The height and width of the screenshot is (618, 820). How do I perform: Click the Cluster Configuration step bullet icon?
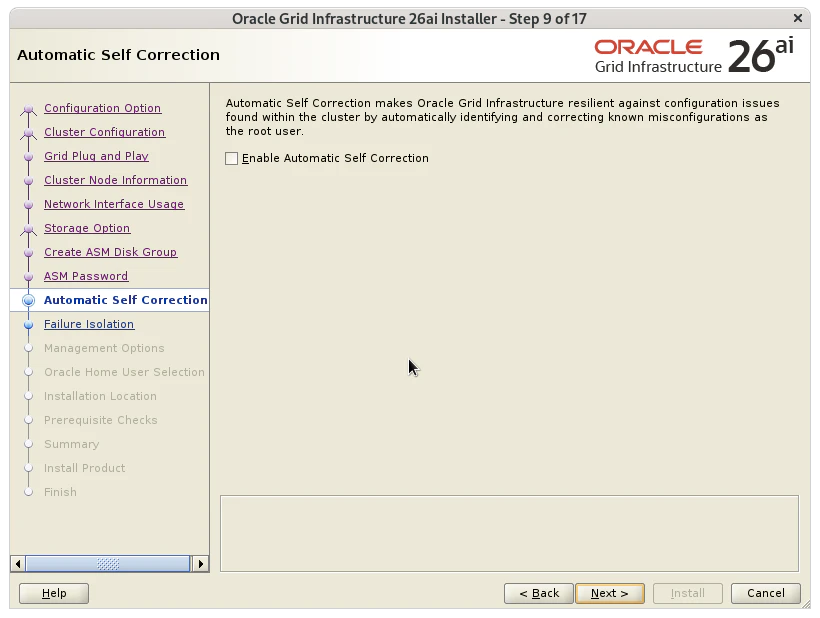tap(29, 133)
